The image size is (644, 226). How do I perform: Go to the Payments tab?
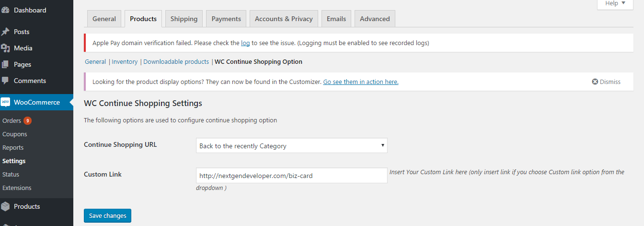226,19
